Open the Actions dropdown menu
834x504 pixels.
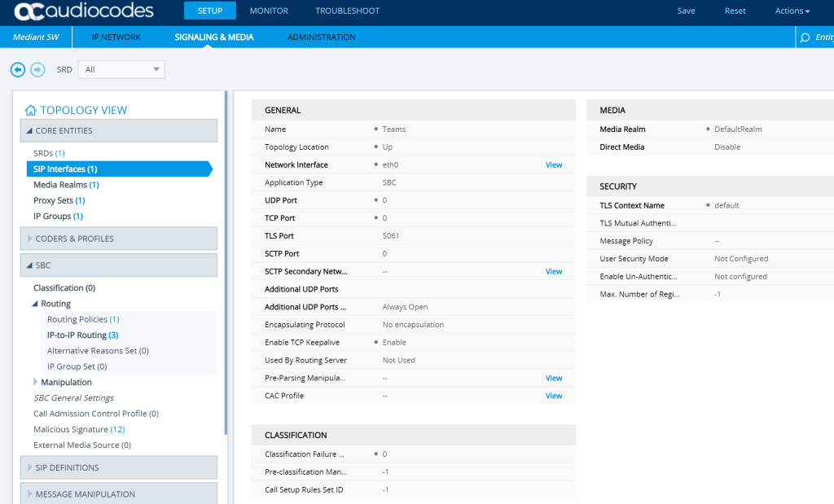[792, 11]
